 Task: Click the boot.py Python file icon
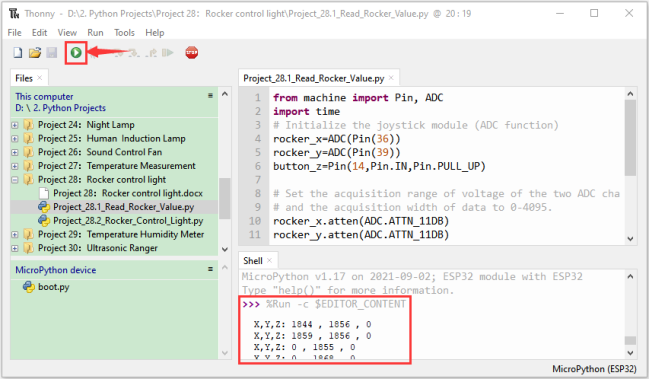click(29, 287)
